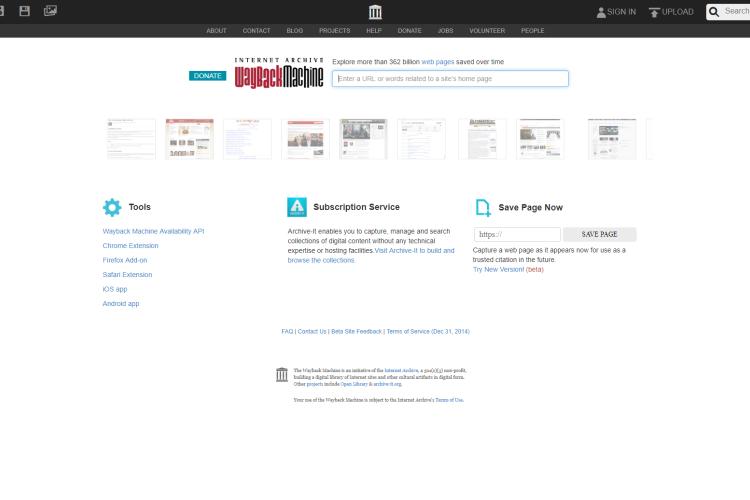This screenshot has width=750, height=500.
Task: Open the PROJECTS menu item
Action: [x=334, y=31]
